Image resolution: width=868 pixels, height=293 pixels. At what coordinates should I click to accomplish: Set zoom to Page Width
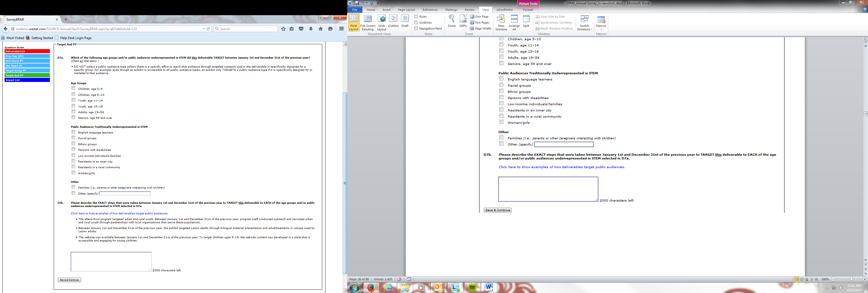tap(480, 29)
